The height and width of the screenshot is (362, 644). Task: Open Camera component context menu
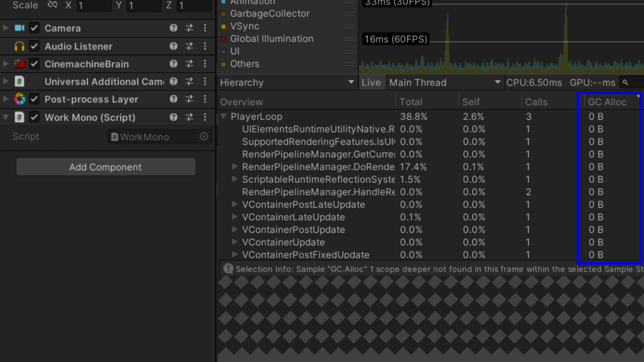(x=205, y=28)
